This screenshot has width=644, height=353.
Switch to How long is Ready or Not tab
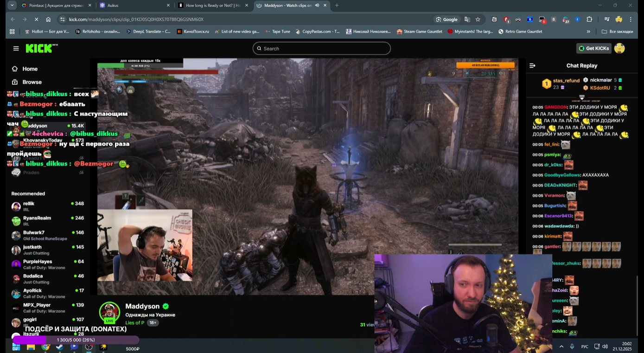[x=214, y=6]
